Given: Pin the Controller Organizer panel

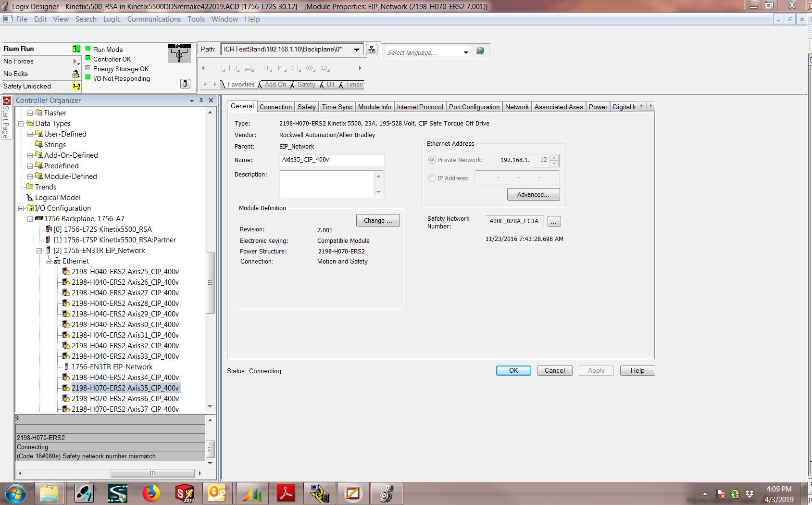Looking at the screenshot, I should tap(201, 101).
